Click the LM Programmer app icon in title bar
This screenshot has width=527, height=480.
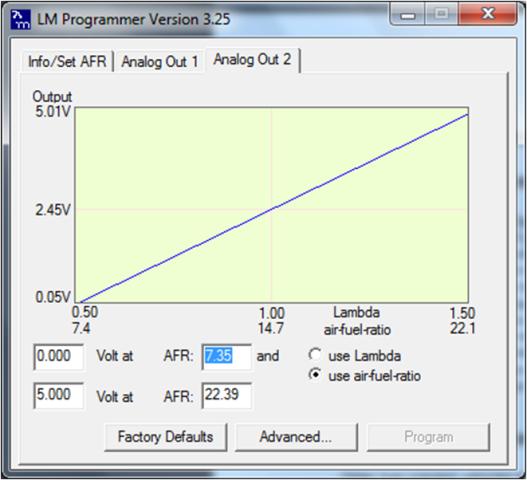[21, 19]
